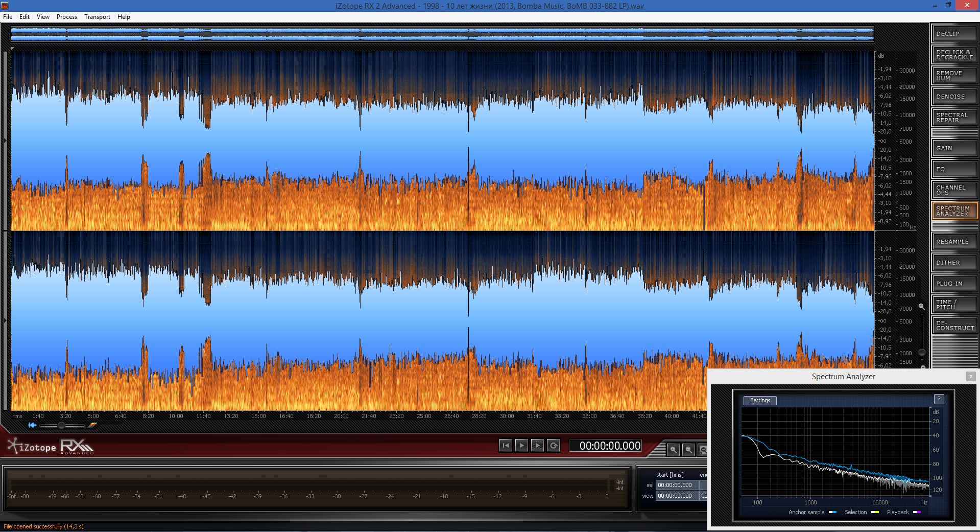Open the Deconstruct module

(954, 326)
